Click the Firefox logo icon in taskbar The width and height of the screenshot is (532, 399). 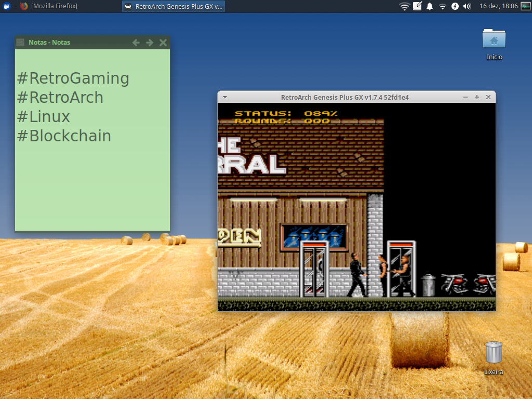coord(24,6)
